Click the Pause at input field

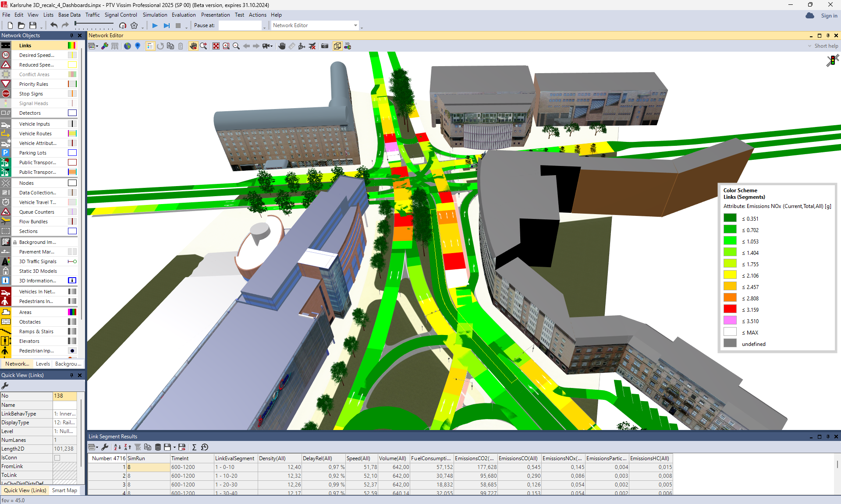240,25
